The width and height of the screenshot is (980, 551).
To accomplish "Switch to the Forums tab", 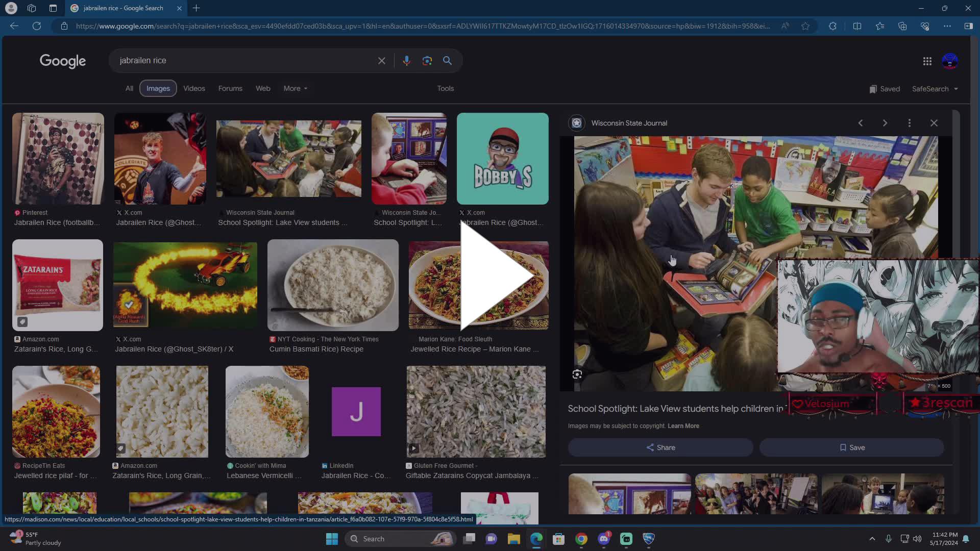I will pos(230,88).
